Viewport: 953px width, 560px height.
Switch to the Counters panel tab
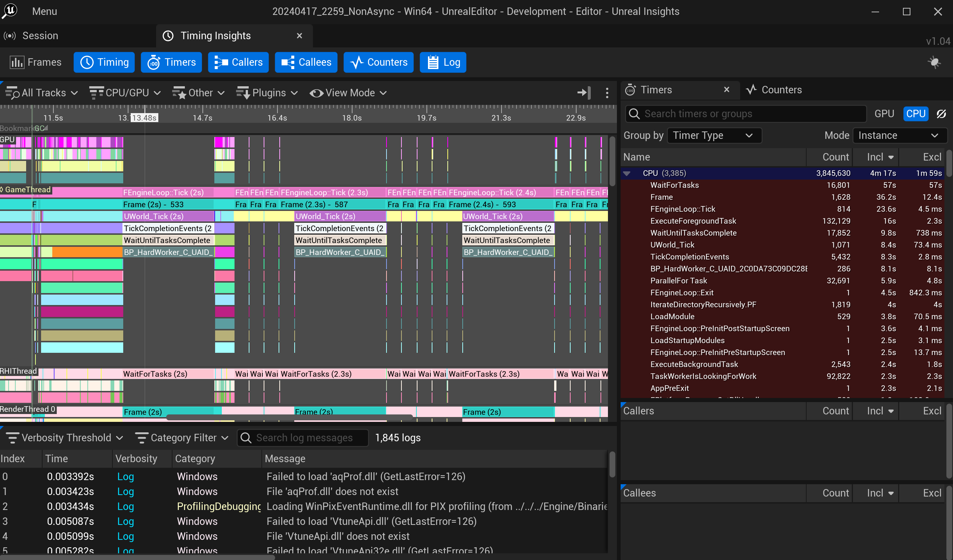point(774,90)
